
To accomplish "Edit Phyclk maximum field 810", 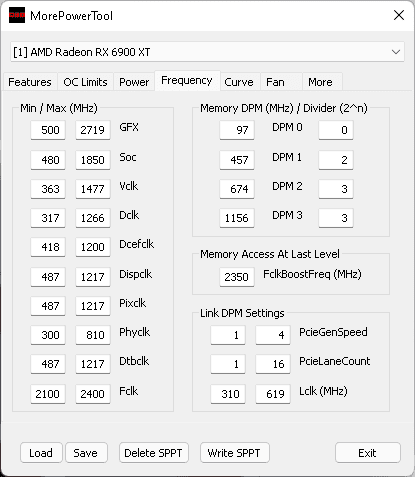I will [93, 335].
